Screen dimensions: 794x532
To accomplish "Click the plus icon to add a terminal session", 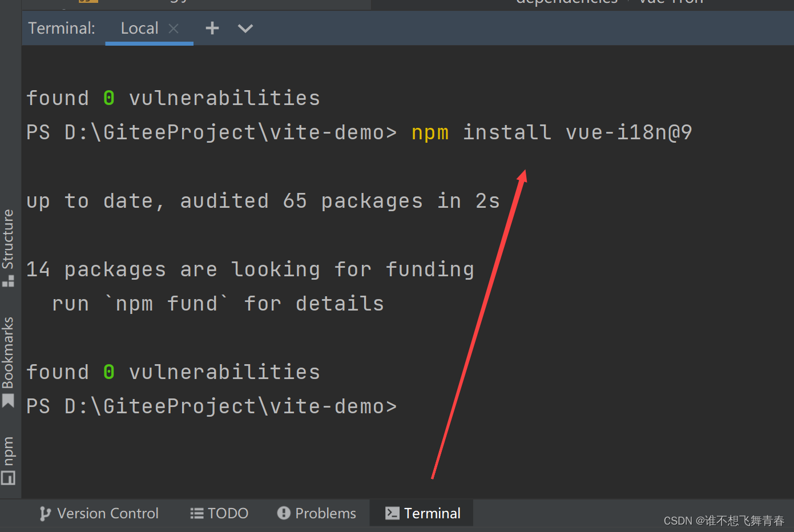I will (x=212, y=28).
